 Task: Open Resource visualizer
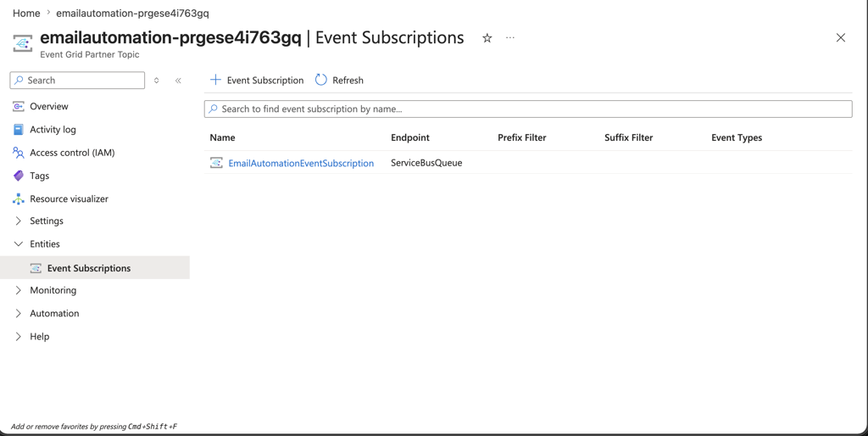[x=70, y=198]
